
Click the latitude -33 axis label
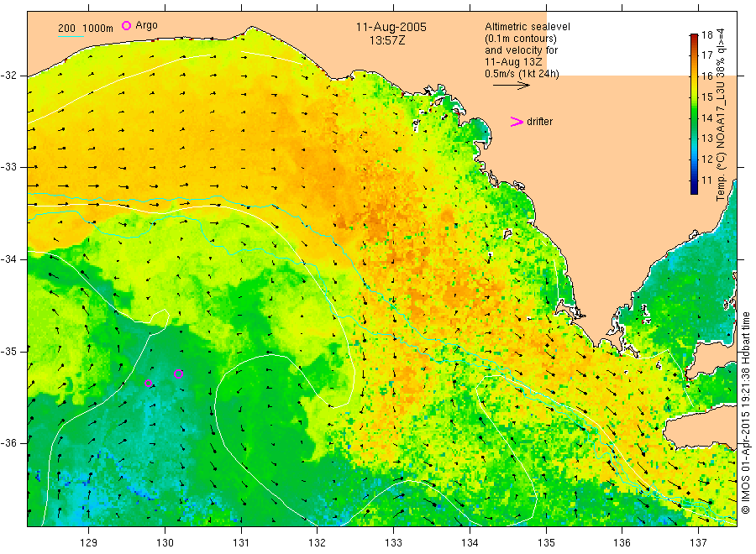pyautogui.click(x=8, y=167)
